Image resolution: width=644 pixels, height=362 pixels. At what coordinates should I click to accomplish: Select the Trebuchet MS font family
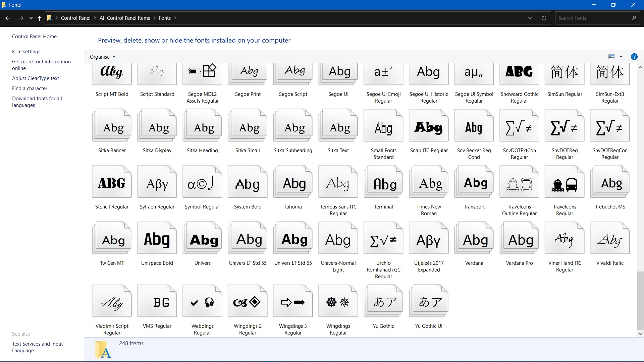click(x=610, y=182)
